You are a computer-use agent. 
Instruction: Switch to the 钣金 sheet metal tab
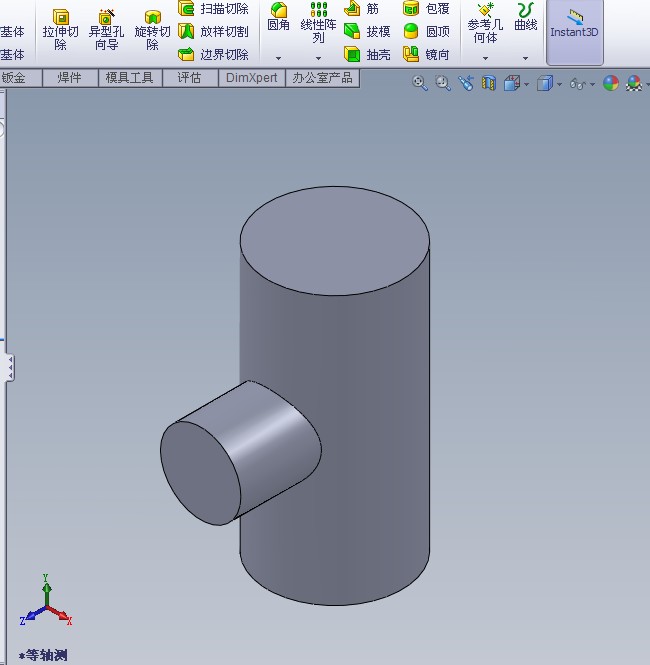[x=20, y=78]
